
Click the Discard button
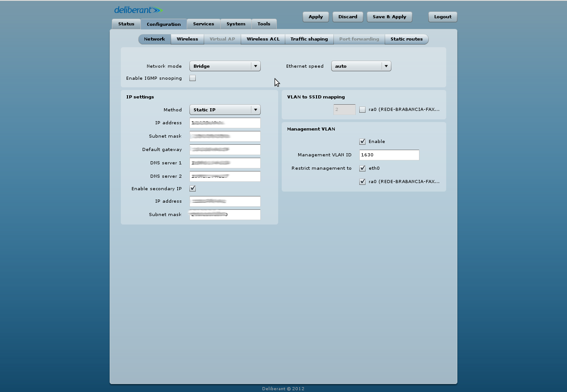pyautogui.click(x=347, y=17)
